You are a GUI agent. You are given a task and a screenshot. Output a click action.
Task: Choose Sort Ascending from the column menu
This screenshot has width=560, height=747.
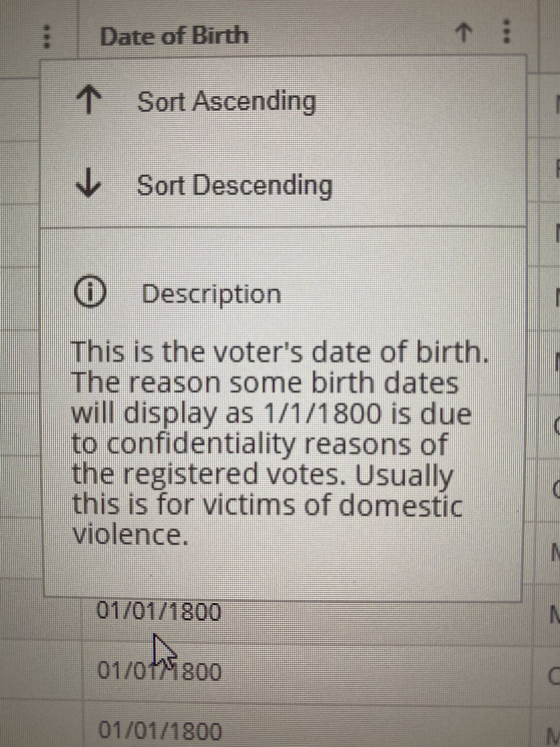pos(225,101)
